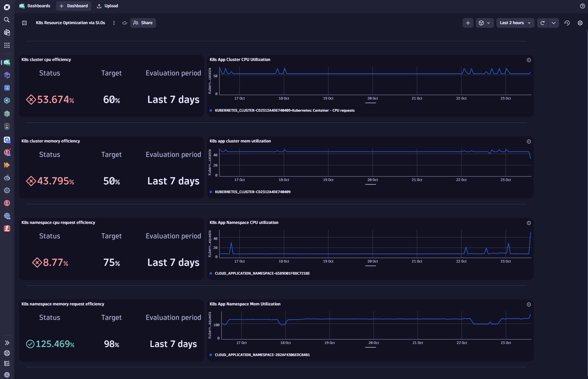Select the Dashboards app icon in the sidebar
The image size is (588, 379).
(x=7, y=62)
